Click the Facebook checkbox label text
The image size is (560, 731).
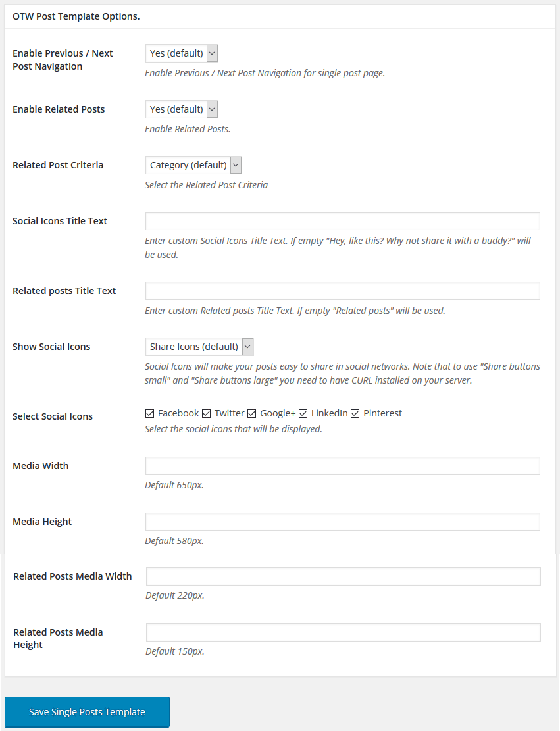[x=178, y=413]
